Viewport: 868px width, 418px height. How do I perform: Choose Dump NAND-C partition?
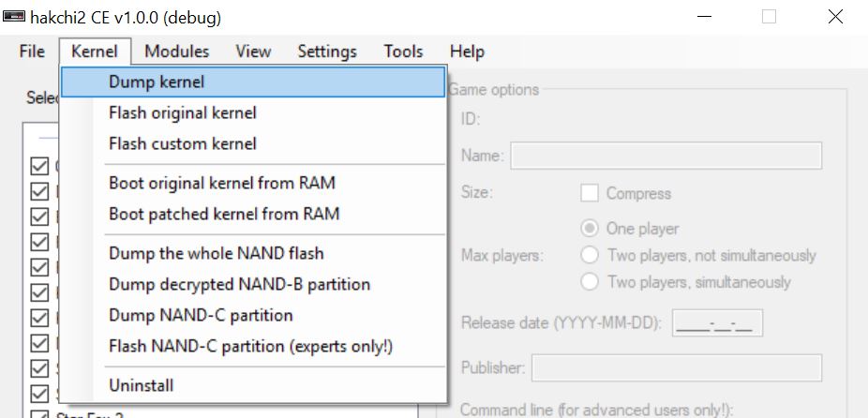coord(252,315)
